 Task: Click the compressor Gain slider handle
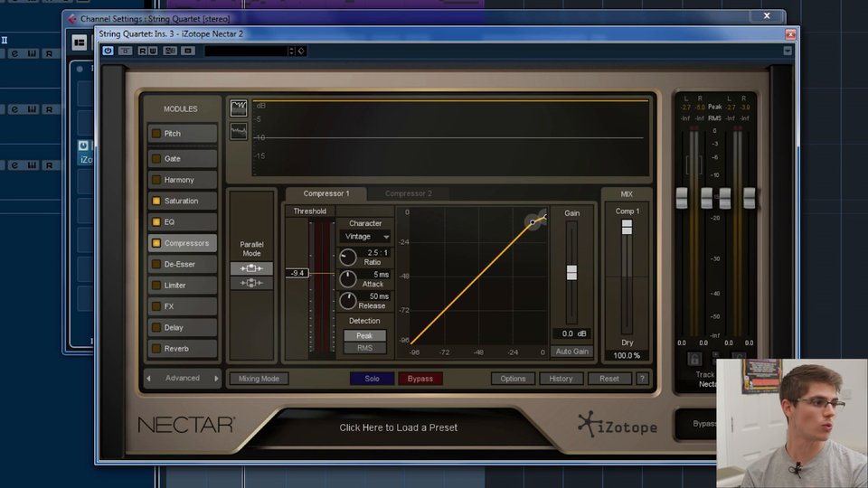[571, 272]
